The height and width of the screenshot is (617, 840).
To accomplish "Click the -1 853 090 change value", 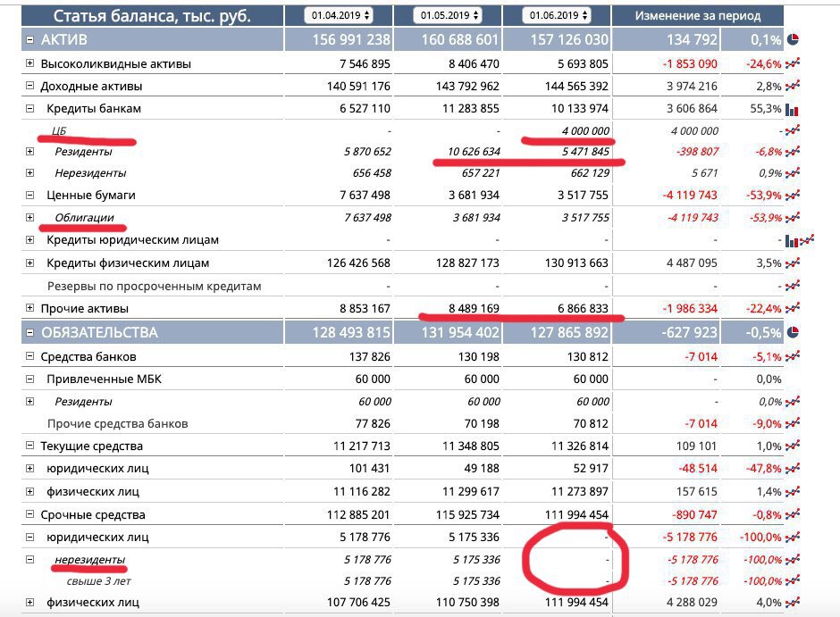I will [x=690, y=63].
